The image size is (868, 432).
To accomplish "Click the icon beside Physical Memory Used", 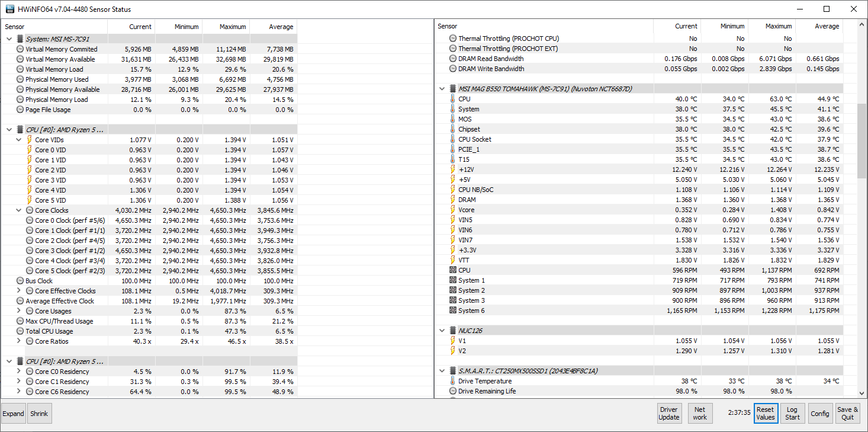I will pyautogui.click(x=20, y=79).
